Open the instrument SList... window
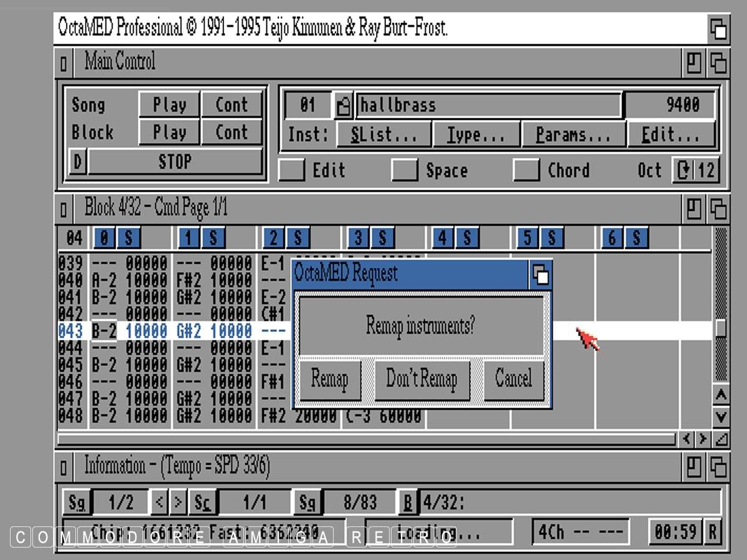Screen dimensions: 747x560 (x=383, y=134)
